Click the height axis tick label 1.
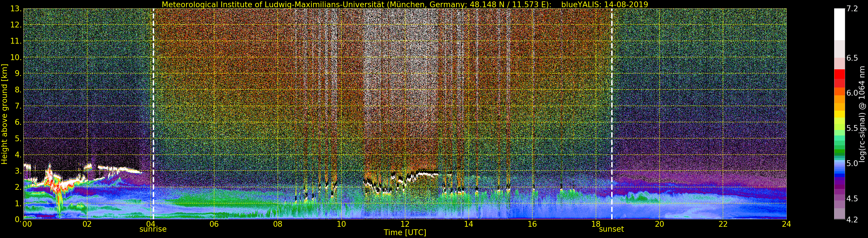 pyautogui.click(x=19, y=203)
